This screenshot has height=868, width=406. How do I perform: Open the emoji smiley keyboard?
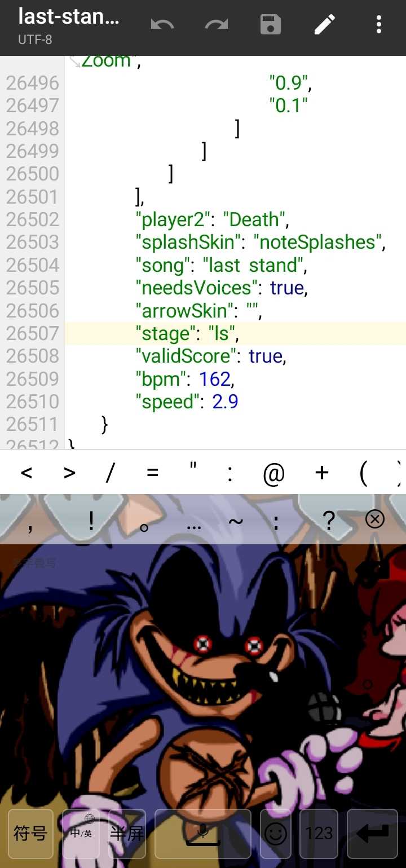tap(276, 834)
